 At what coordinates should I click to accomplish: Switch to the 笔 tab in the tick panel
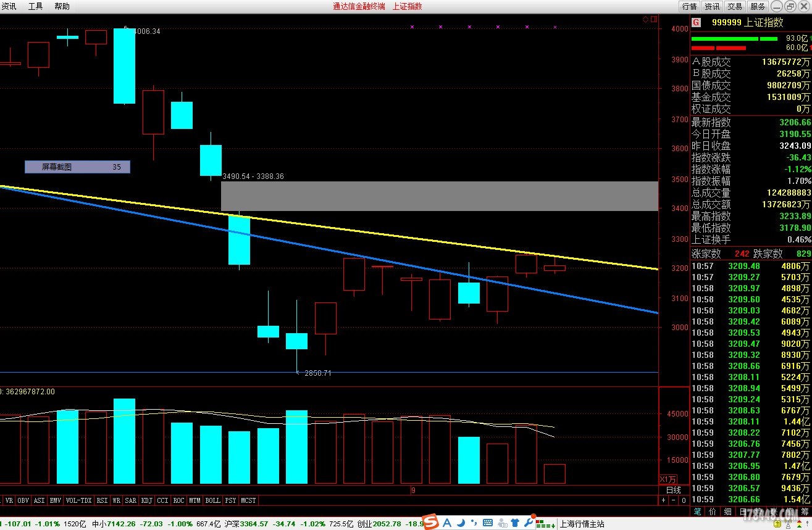tap(698, 511)
